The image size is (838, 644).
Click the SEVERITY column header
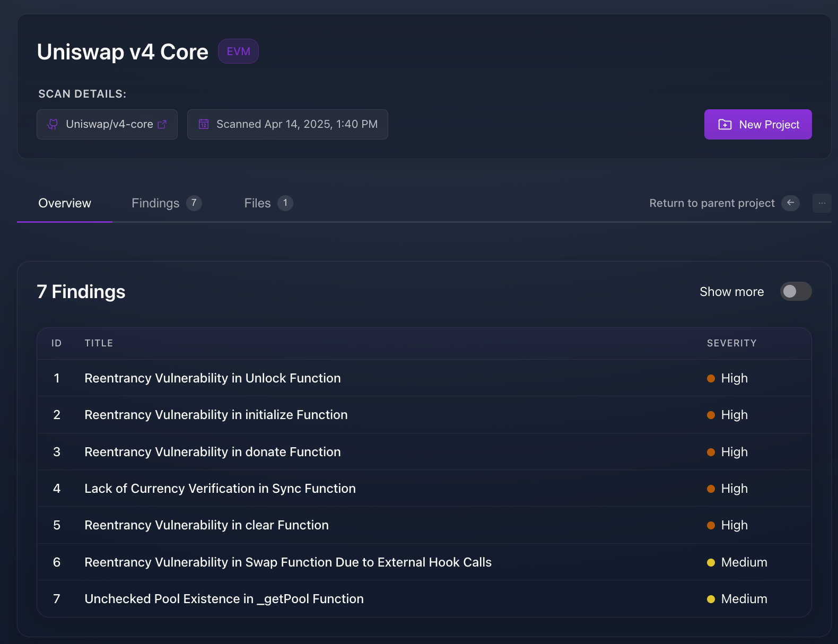point(732,343)
